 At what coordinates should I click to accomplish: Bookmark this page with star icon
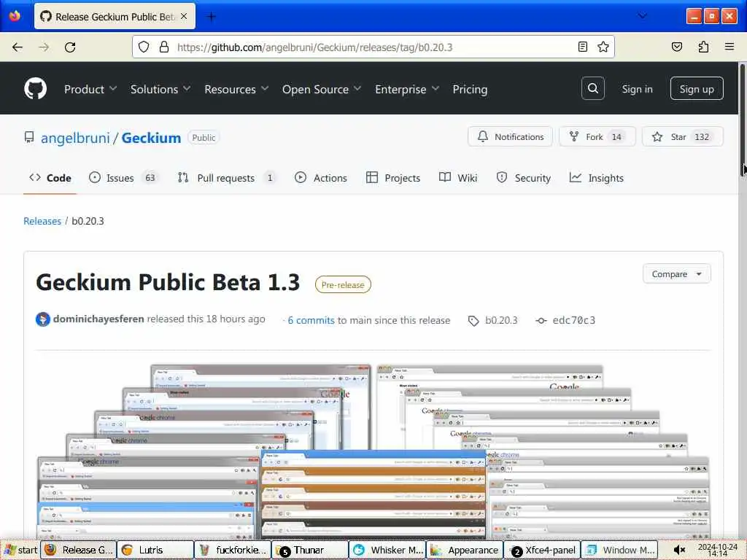(603, 47)
